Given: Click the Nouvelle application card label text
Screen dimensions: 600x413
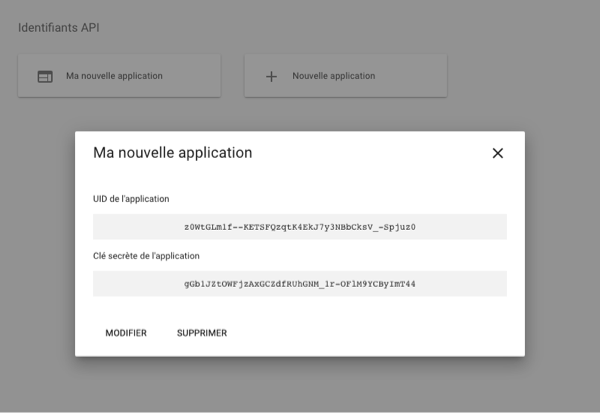Looking at the screenshot, I should click(x=333, y=76).
